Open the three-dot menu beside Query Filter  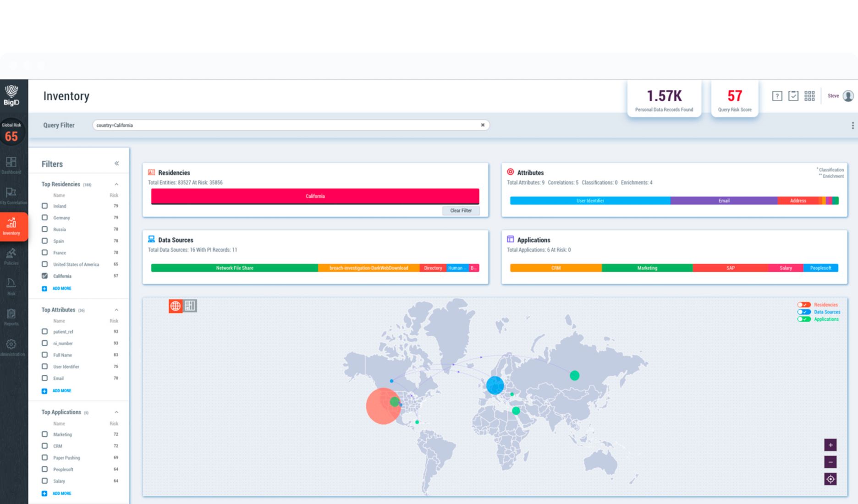[x=852, y=125]
